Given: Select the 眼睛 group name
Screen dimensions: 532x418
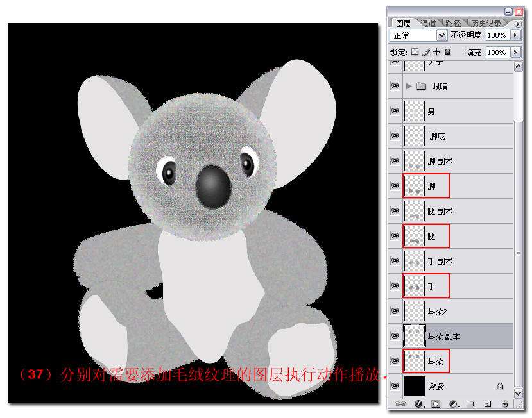Looking at the screenshot, I should (440, 87).
